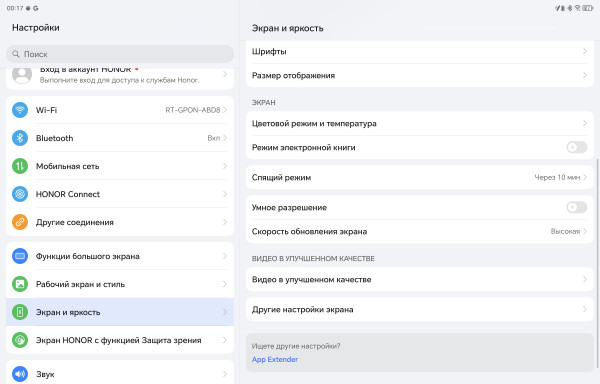The height and width of the screenshot is (384, 600).
Task: Expand Видео в улучшенном качестве chevron
Action: coord(585,279)
